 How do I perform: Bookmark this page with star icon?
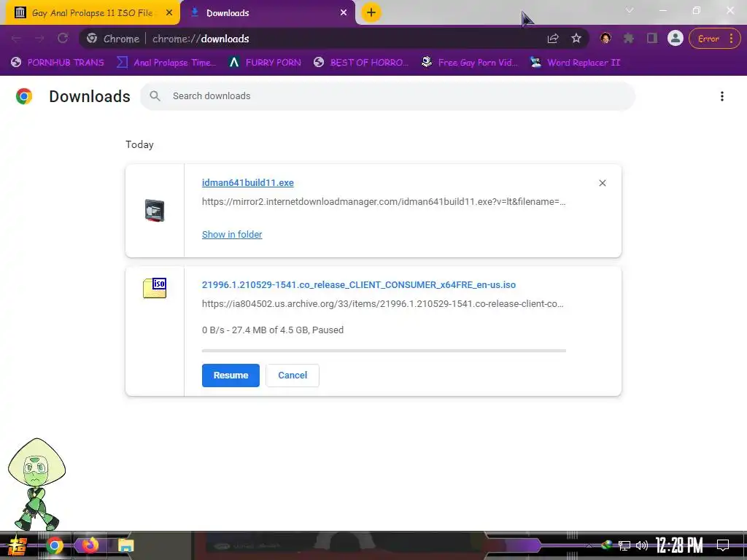point(576,39)
